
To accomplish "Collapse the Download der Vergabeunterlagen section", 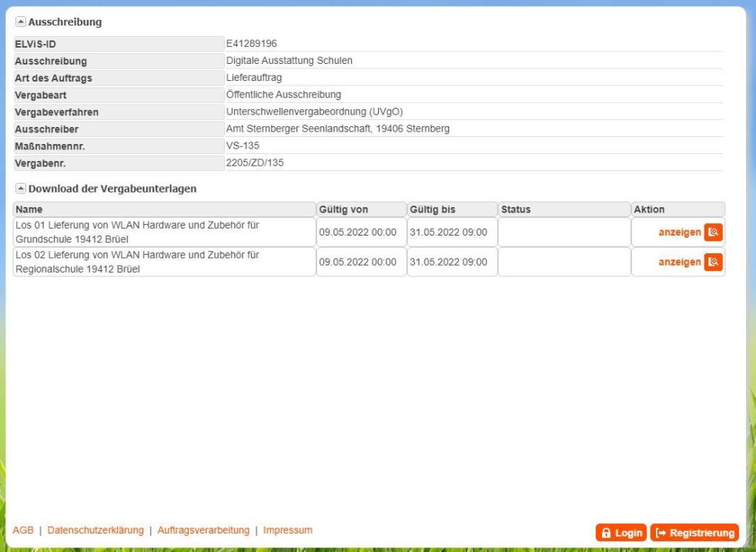I will (x=20, y=189).
